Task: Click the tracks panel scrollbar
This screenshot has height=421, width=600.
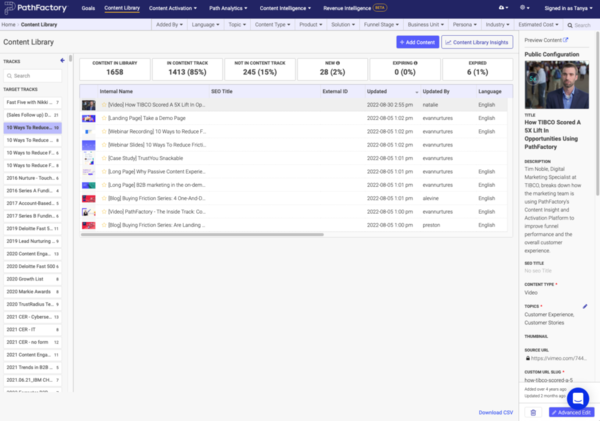Action: click(70, 59)
